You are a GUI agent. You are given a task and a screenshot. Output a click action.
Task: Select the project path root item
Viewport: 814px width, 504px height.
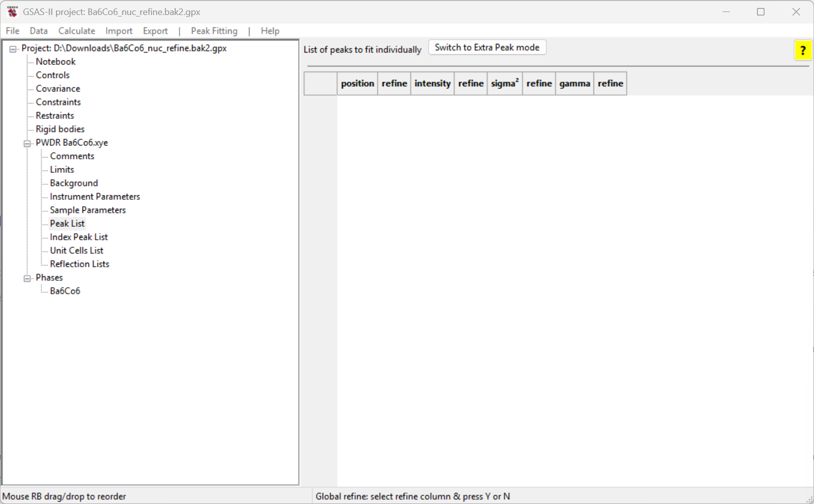pos(124,48)
